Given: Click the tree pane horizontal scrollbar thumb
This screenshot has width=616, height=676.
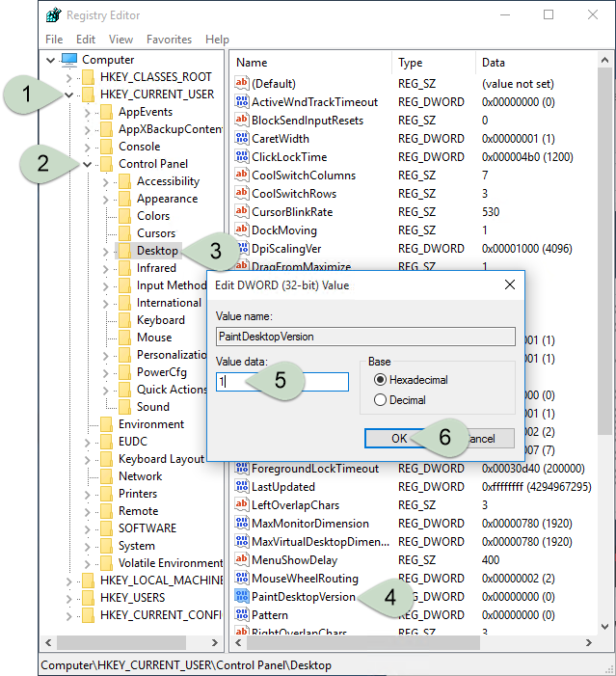Looking at the screenshot, I should tap(121, 643).
